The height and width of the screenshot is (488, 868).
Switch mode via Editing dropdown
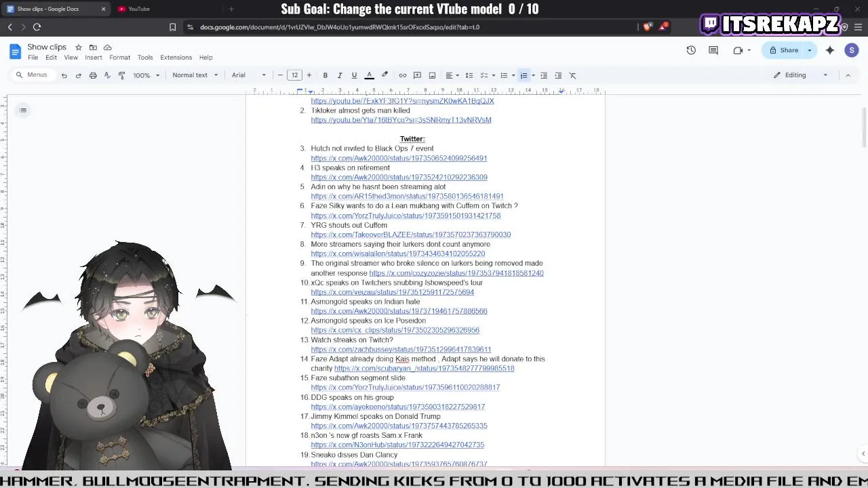coord(801,75)
